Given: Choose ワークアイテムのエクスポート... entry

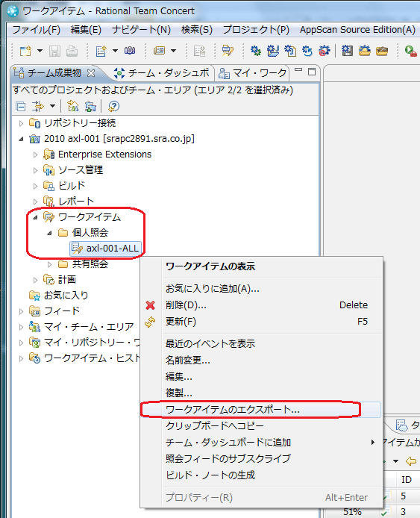Looking at the screenshot, I should [262, 410].
